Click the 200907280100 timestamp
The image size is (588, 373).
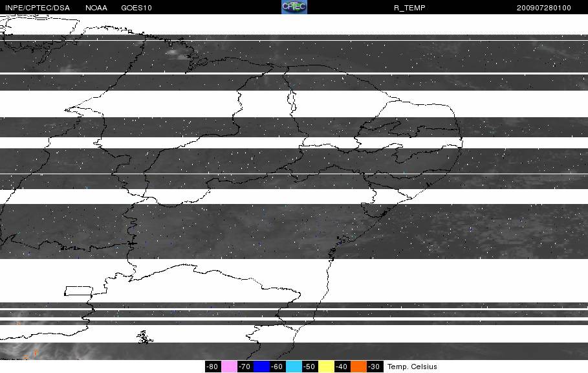pyautogui.click(x=544, y=8)
